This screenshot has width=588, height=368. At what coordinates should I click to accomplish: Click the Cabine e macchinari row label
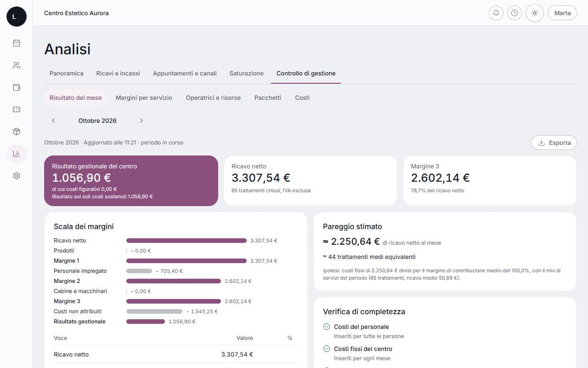[x=80, y=291]
